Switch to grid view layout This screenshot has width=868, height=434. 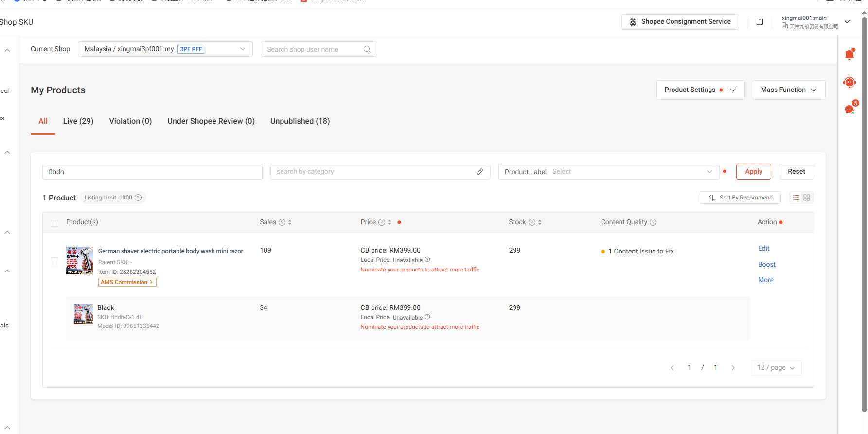pos(807,198)
